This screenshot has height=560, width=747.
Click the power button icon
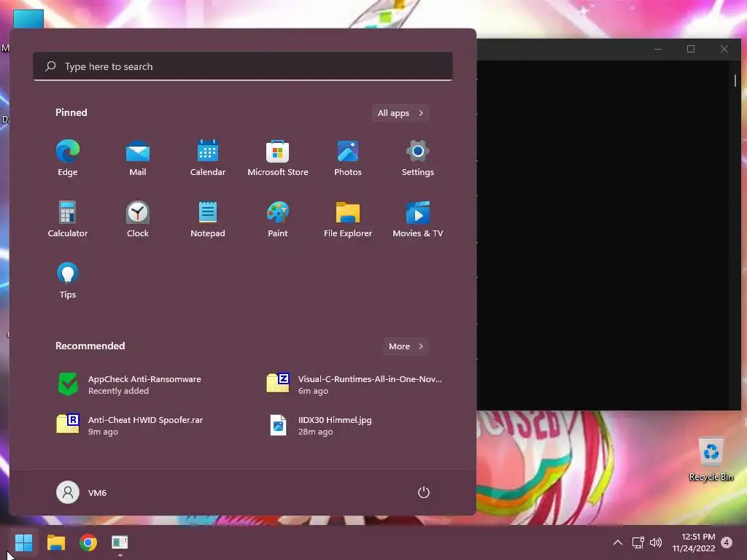coord(424,492)
